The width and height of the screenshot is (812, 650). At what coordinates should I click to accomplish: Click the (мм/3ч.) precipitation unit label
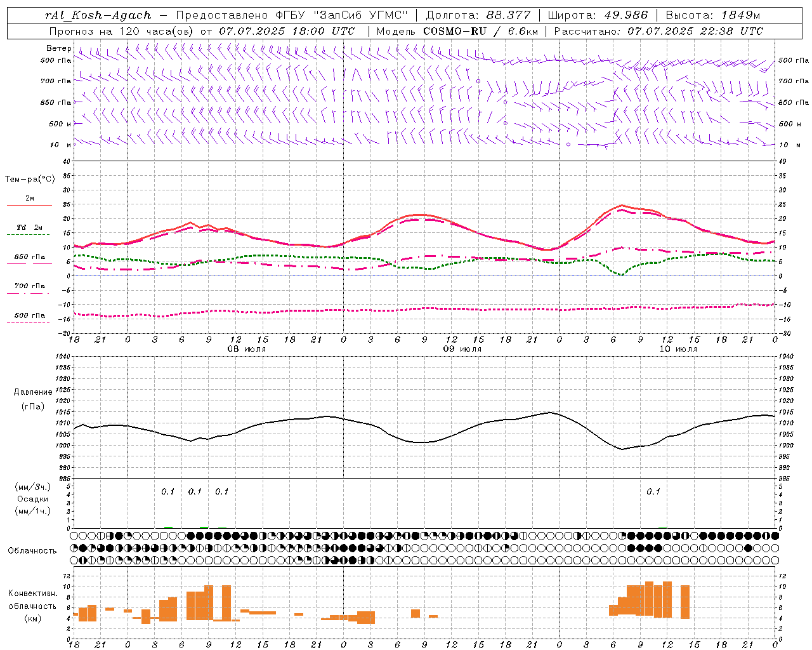pyautogui.click(x=33, y=487)
